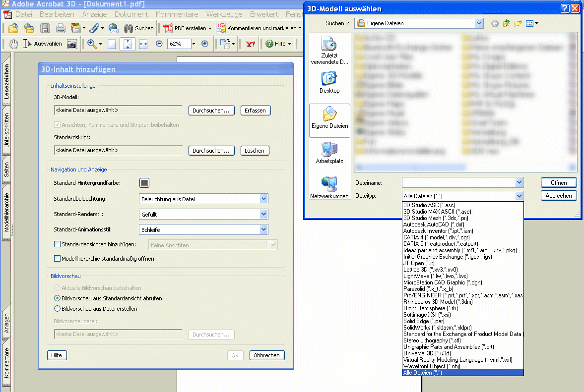The height and width of the screenshot is (392, 584).
Task: Select the Auswählen text cursor tool
Action: point(43,44)
